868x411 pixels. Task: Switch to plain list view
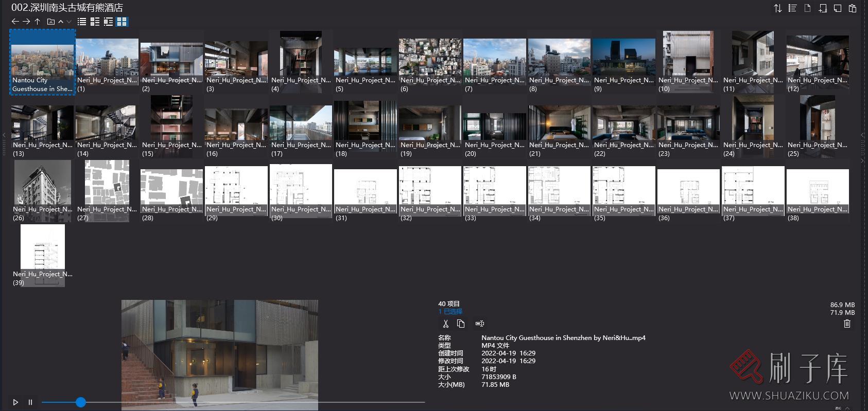[82, 22]
